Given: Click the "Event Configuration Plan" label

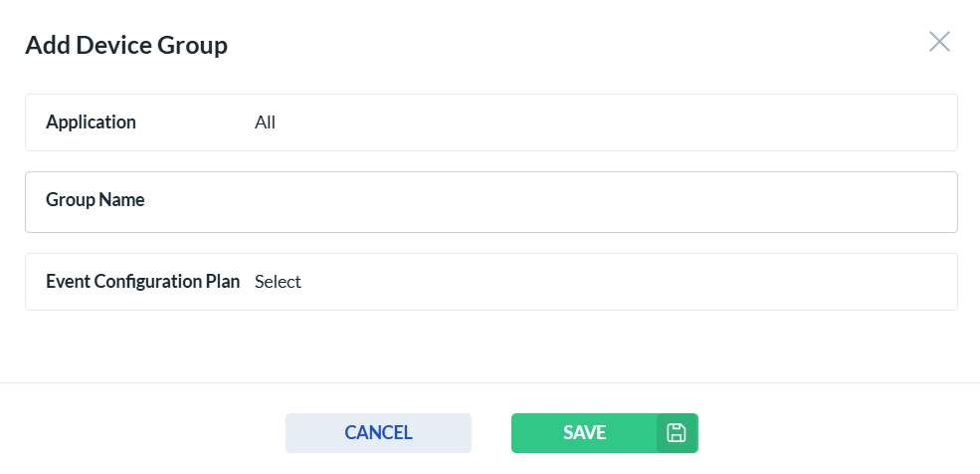Looking at the screenshot, I should pyautogui.click(x=142, y=282).
